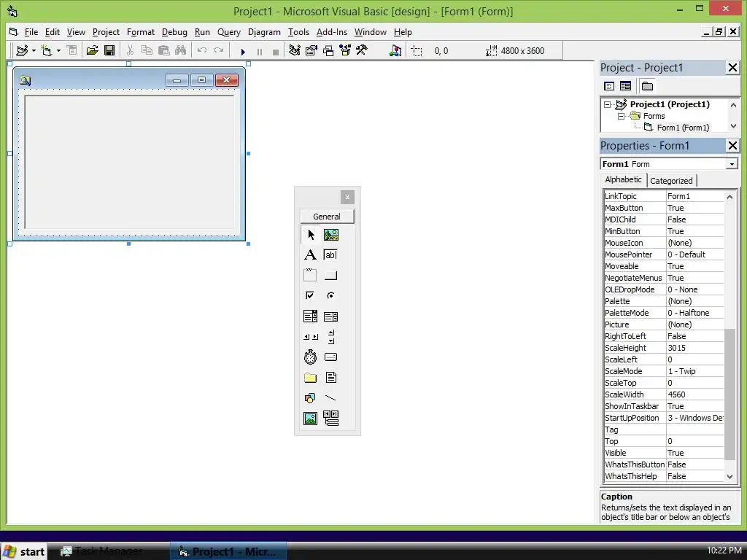Click the Break pause button

260,52
